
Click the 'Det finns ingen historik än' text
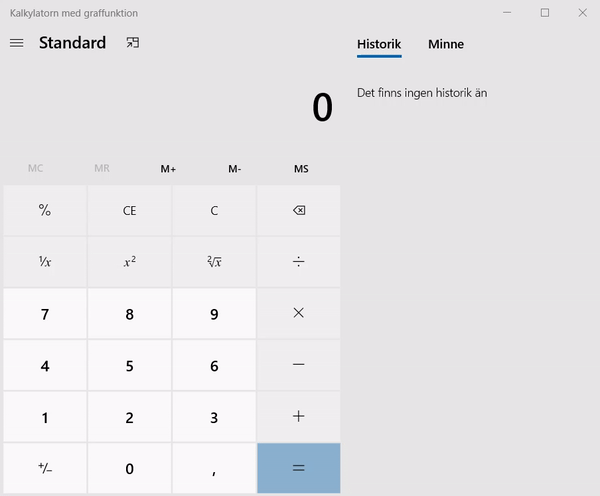pos(422,93)
